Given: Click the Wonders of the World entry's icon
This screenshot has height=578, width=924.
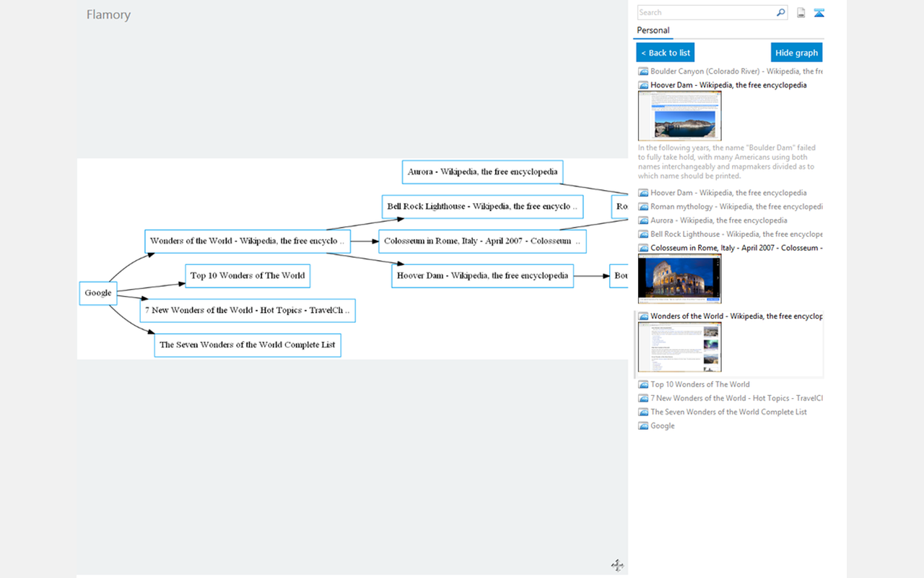Looking at the screenshot, I should [x=642, y=316].
